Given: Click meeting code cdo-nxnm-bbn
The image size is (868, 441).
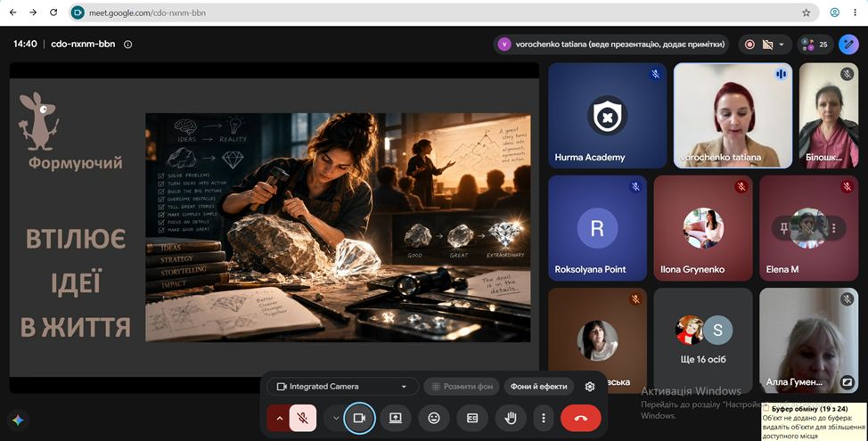Looking at the screenshot, I should [x=83, y=44].
